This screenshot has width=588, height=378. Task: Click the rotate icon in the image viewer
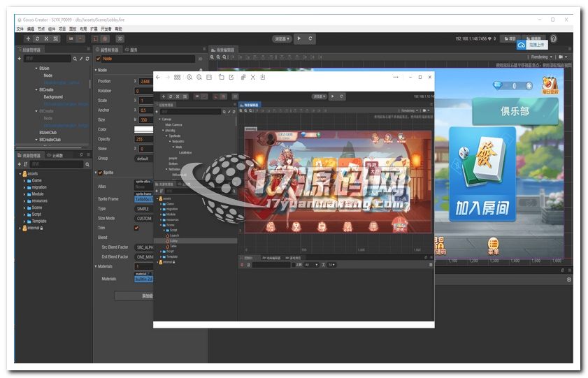pyautogui.click(x=221, y=77)
